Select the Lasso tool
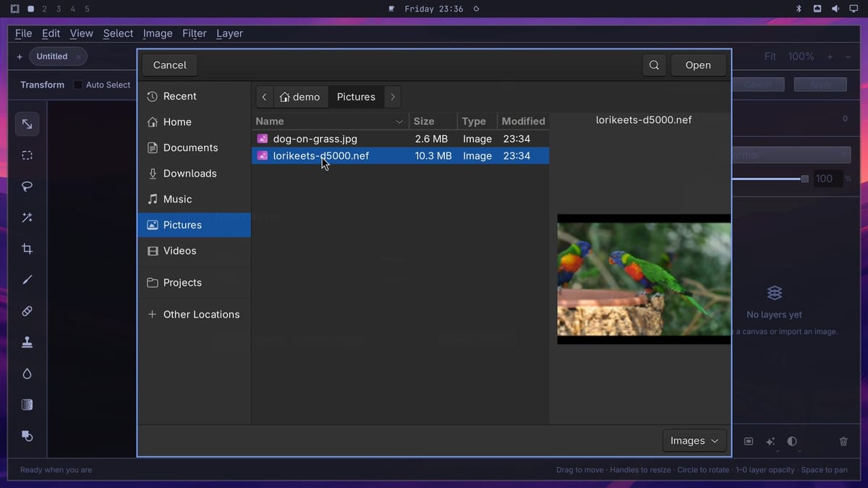This screenshot has height=488, width=868. [27, 187]
